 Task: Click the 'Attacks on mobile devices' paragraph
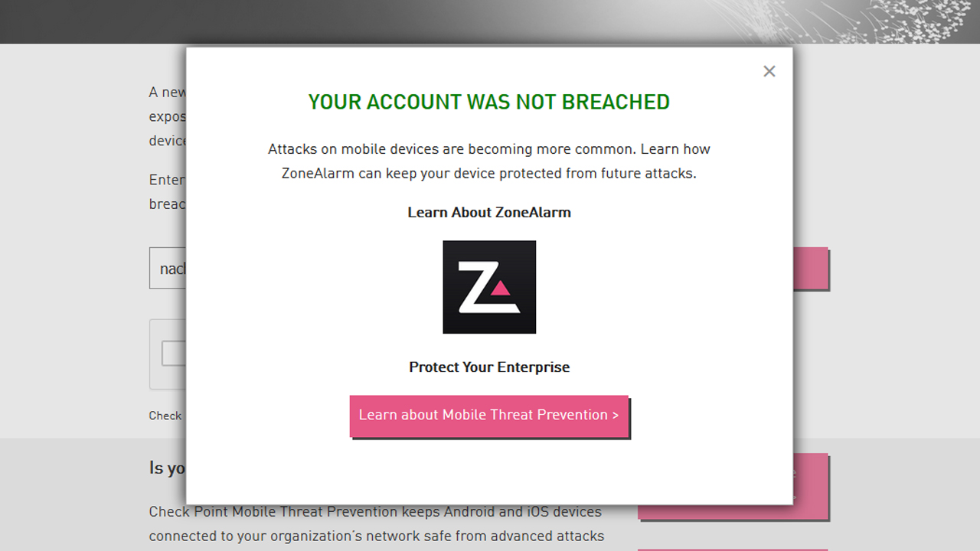coord(489,161)
